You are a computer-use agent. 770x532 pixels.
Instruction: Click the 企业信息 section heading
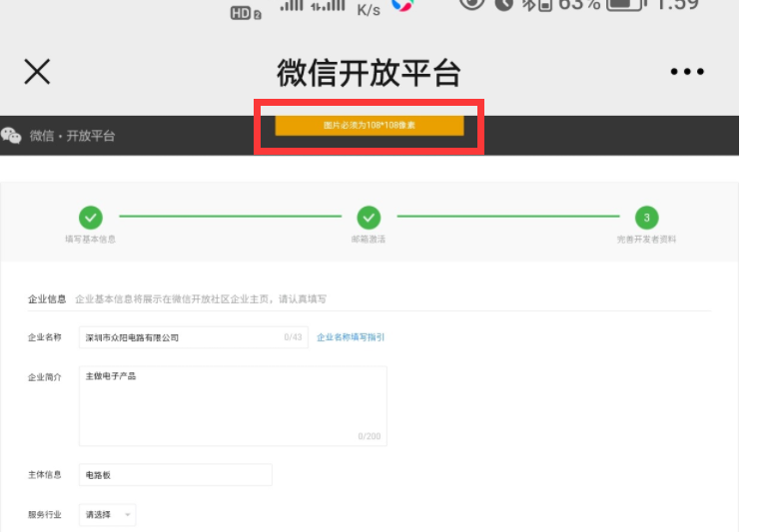point(47,299)
